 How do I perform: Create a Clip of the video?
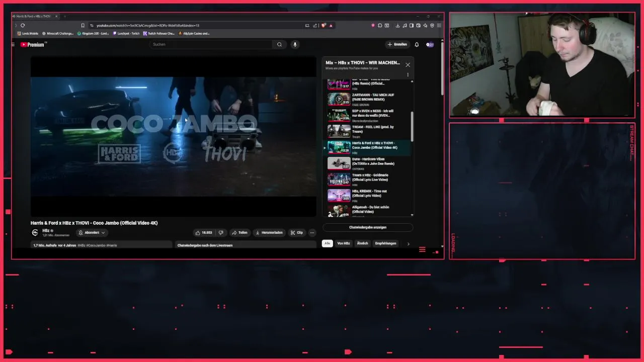[x=297, y=233]
